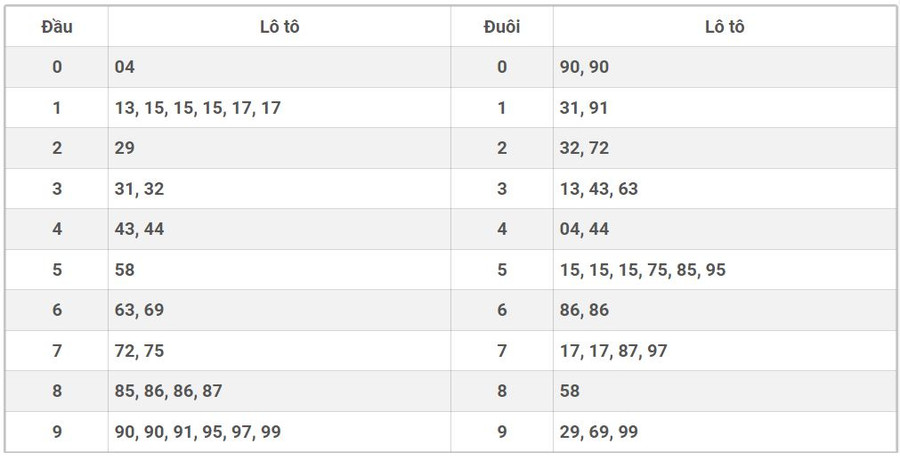Click the cell "85, 86, 86, 87"
The height and width of the screenshot is (459, 900).
(168, 391)
